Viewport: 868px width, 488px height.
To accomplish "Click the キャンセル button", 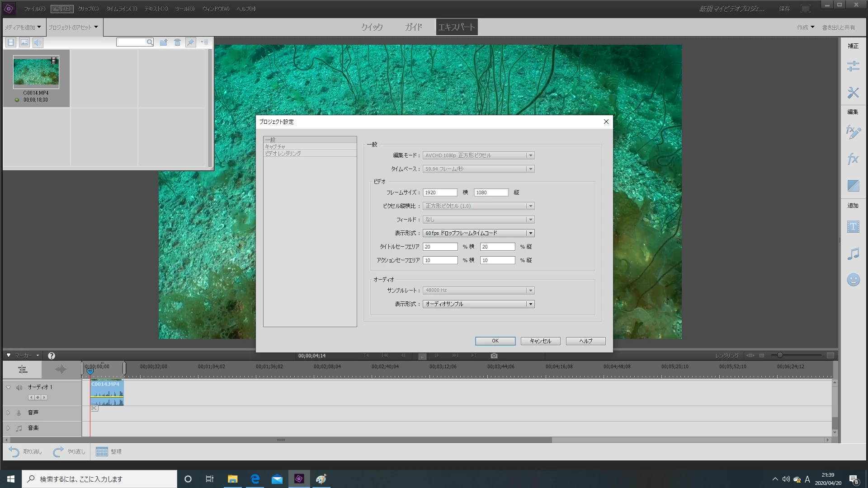I will 540,341.
